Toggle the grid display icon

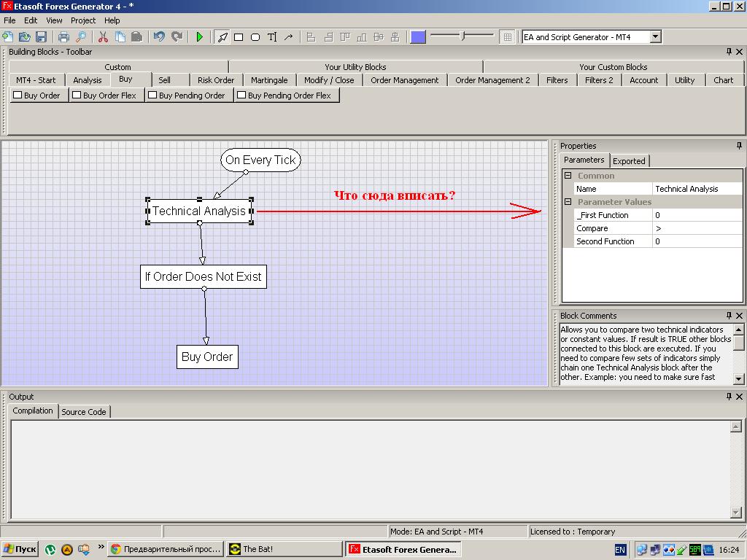[x=508, y=37]
